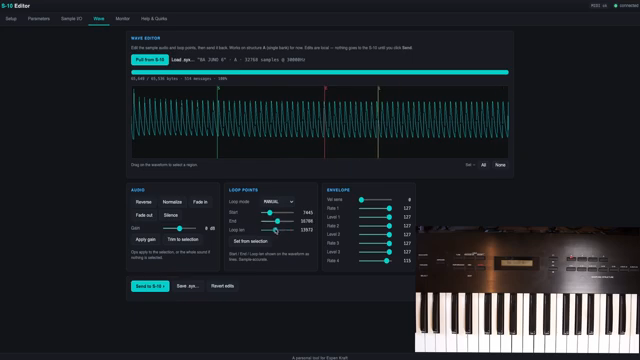Apply a Fade in
640x360 pixels.
point(200,202)
